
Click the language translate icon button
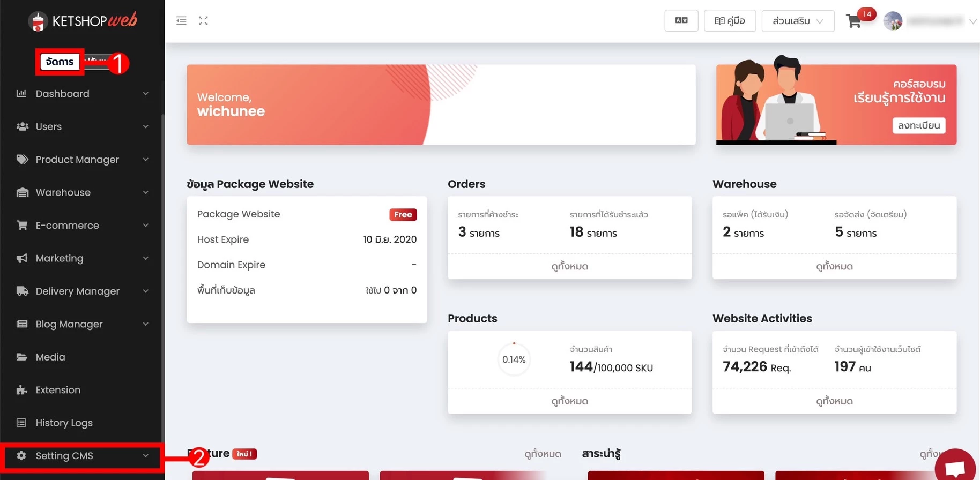681,21
